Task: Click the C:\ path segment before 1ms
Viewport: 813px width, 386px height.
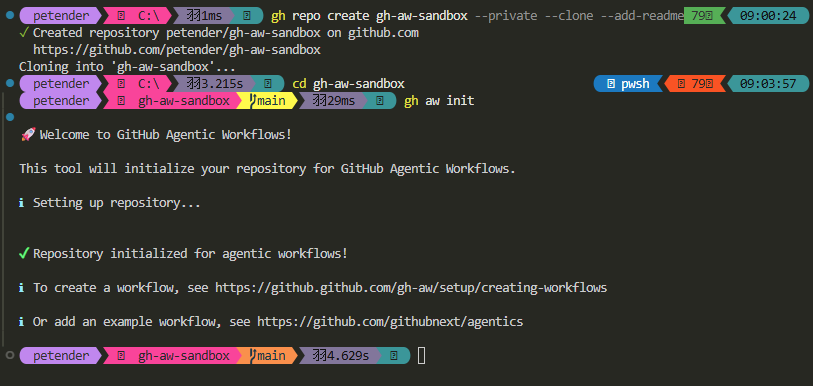Action: [138, 16]
